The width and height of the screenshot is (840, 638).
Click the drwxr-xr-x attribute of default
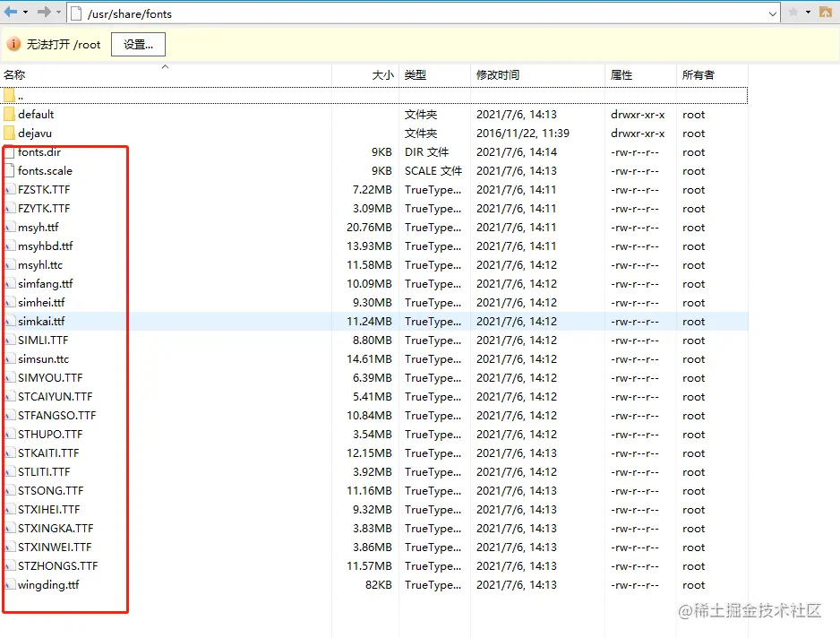click(638, 114)
